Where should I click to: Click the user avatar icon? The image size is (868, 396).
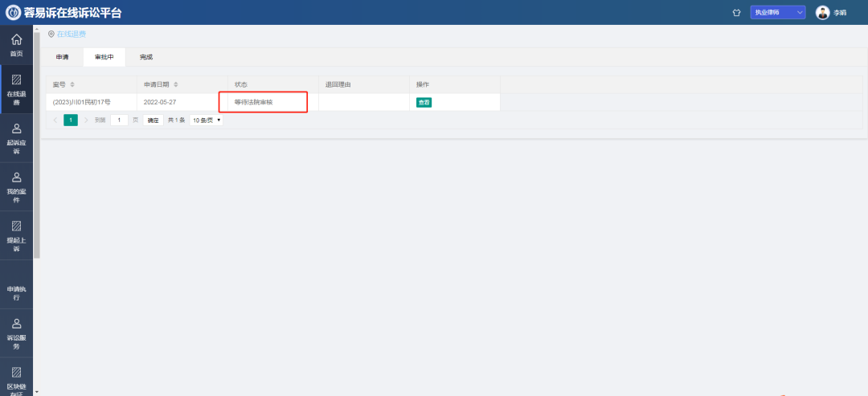823,12
